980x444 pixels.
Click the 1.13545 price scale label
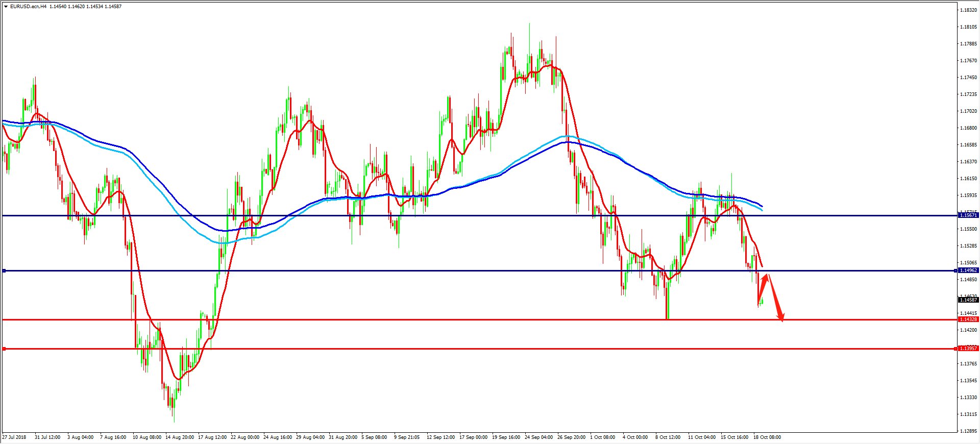tap(969, 380)
